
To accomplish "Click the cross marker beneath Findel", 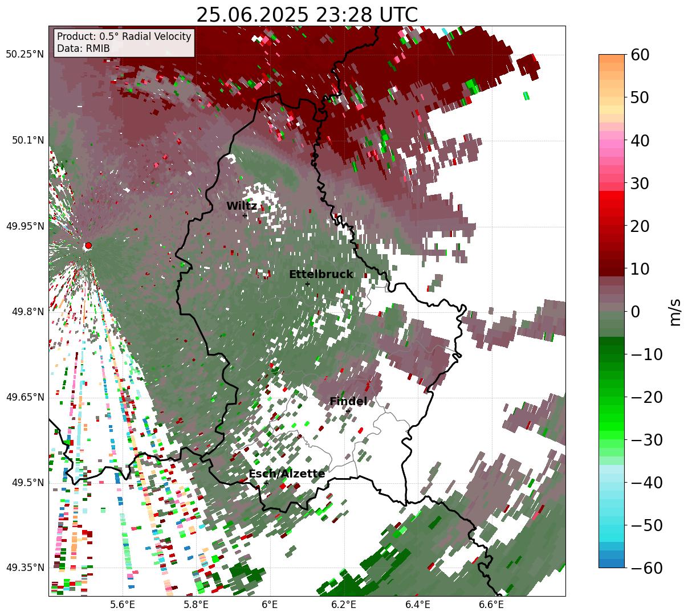I will [348, 411].
